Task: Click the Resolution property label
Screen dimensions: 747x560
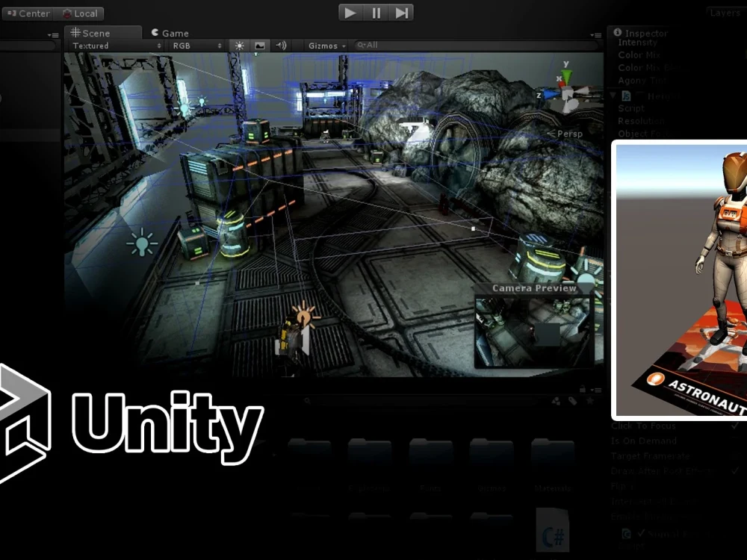Action: click(x=641, y=121)
